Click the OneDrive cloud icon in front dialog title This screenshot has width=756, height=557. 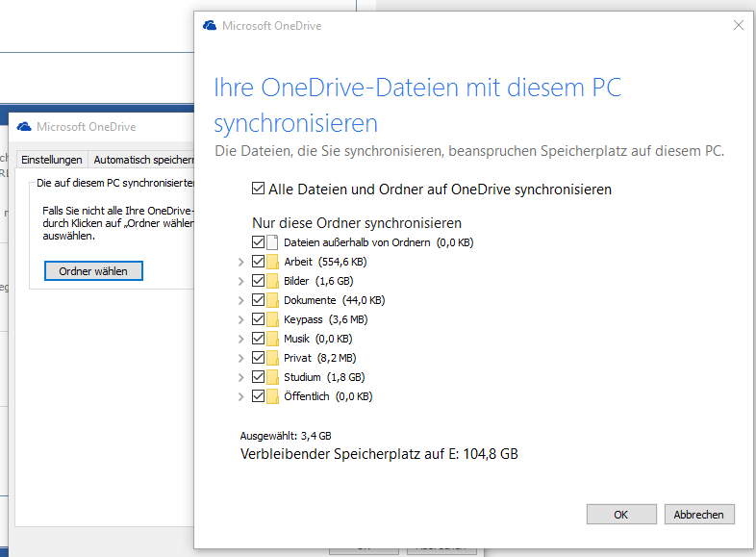click(210, 26)
